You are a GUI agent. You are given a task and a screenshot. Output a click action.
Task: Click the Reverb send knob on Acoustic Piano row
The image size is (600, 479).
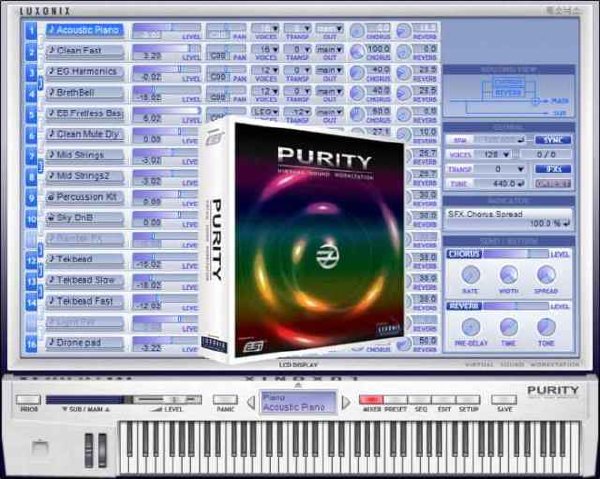coord(403,31)
